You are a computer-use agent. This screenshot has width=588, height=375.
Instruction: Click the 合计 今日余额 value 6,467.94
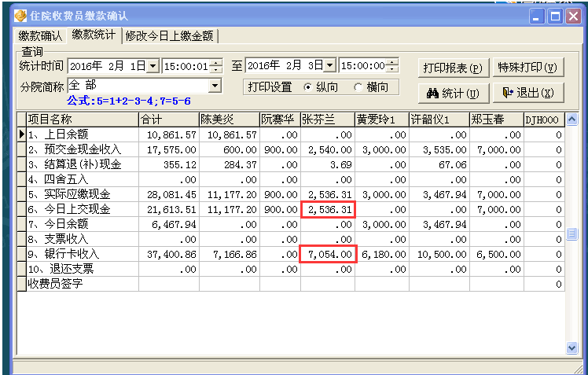coord(169,224)
